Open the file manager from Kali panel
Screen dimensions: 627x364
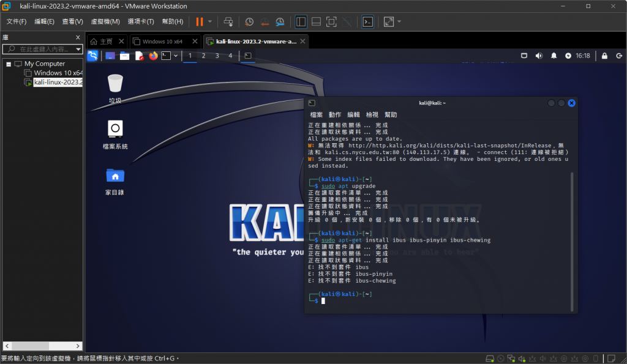[124, 56]
